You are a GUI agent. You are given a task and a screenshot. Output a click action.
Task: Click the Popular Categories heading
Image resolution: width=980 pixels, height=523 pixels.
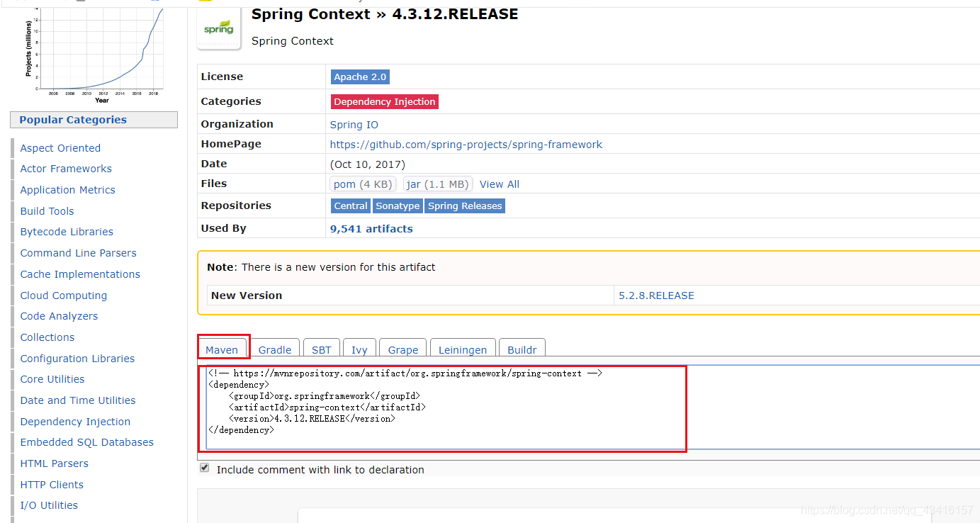pos(73,120)
